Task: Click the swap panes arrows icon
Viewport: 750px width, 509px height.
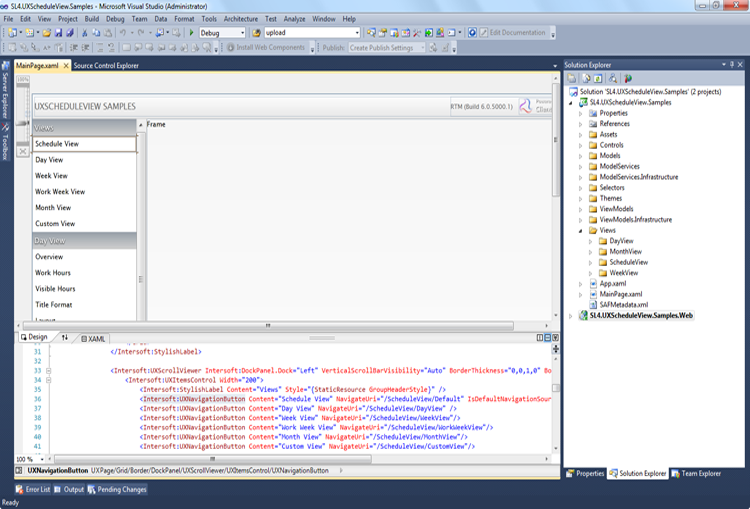Action: 65,338
